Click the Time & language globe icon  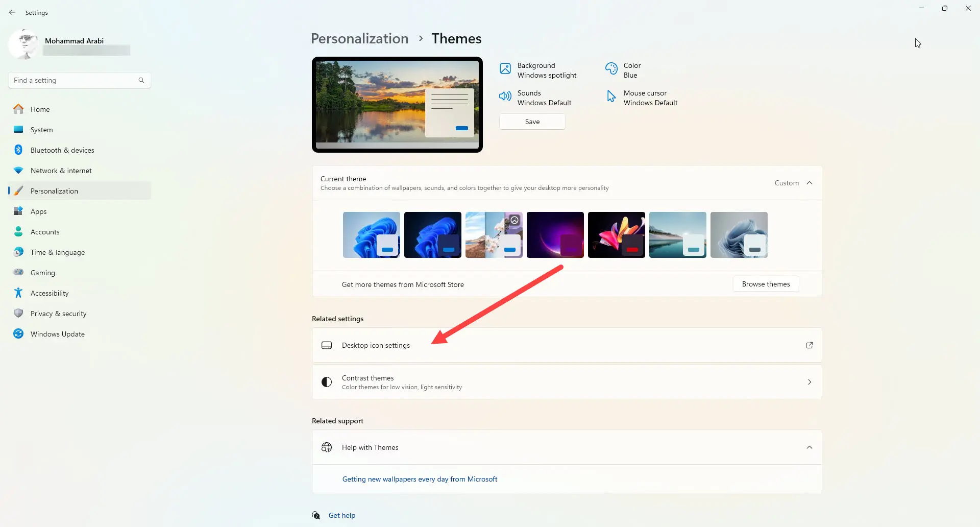[18, 252]
